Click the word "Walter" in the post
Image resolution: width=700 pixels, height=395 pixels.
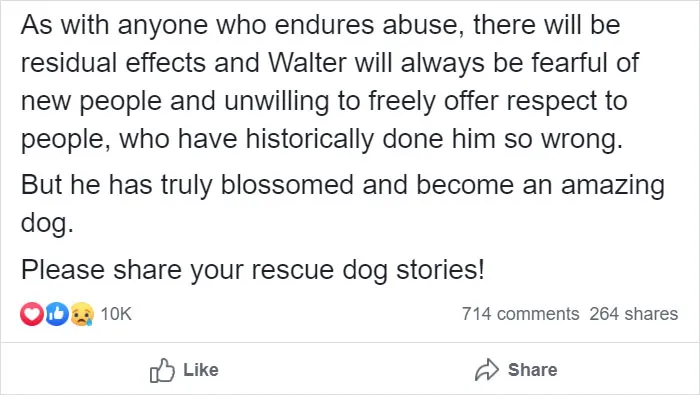pyautogui.click(x=307, y=62)
